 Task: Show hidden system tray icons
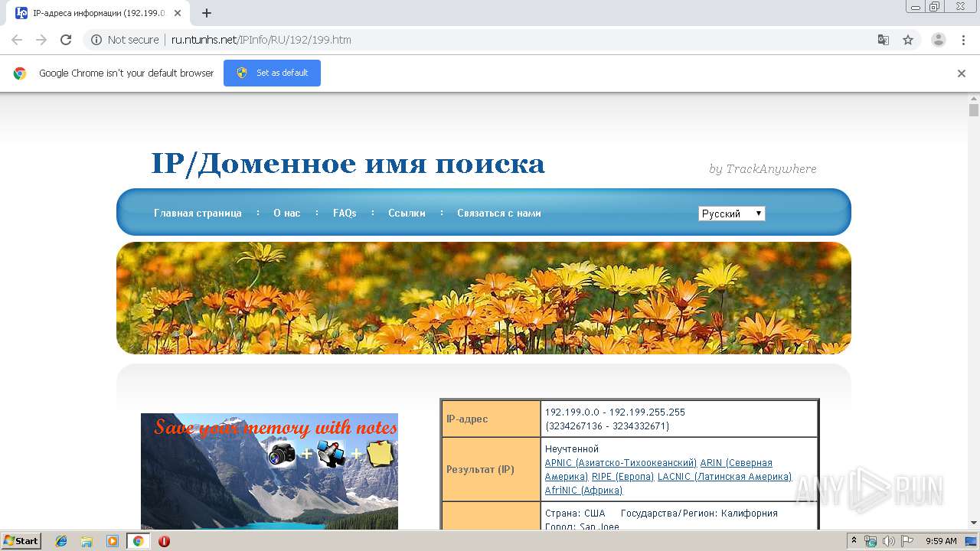pos(854,541)
